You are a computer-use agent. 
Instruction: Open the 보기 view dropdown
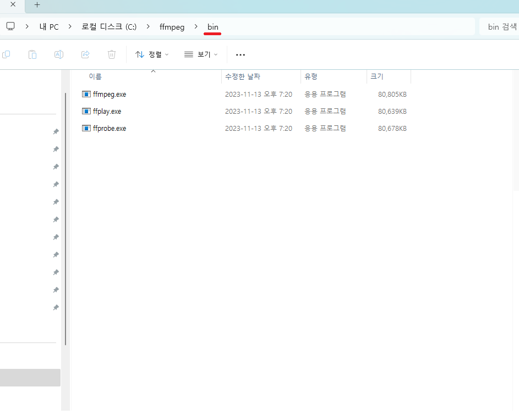tap(201, 54)
